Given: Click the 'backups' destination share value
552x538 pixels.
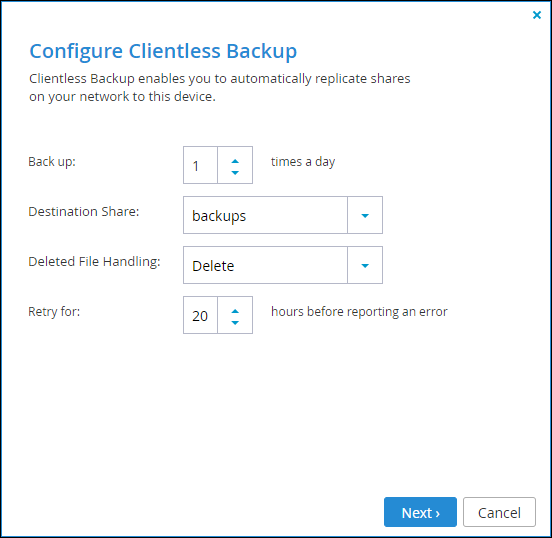Looking at the screenshot, I should (265, 215).
